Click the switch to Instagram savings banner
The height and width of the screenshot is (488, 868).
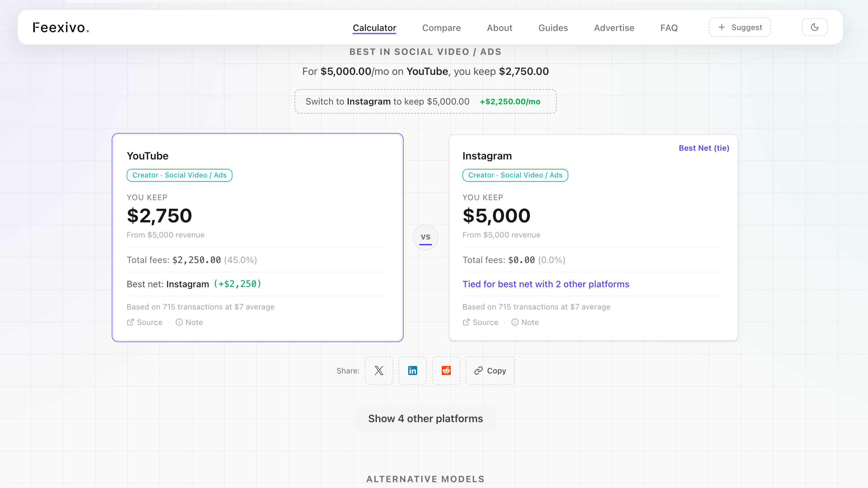(425, 101)
